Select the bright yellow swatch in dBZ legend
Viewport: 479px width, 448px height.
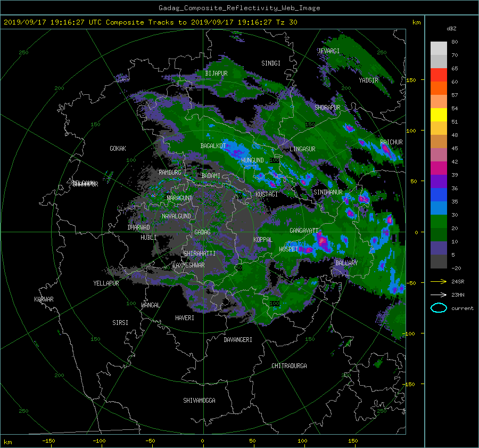tap(439, 115)
